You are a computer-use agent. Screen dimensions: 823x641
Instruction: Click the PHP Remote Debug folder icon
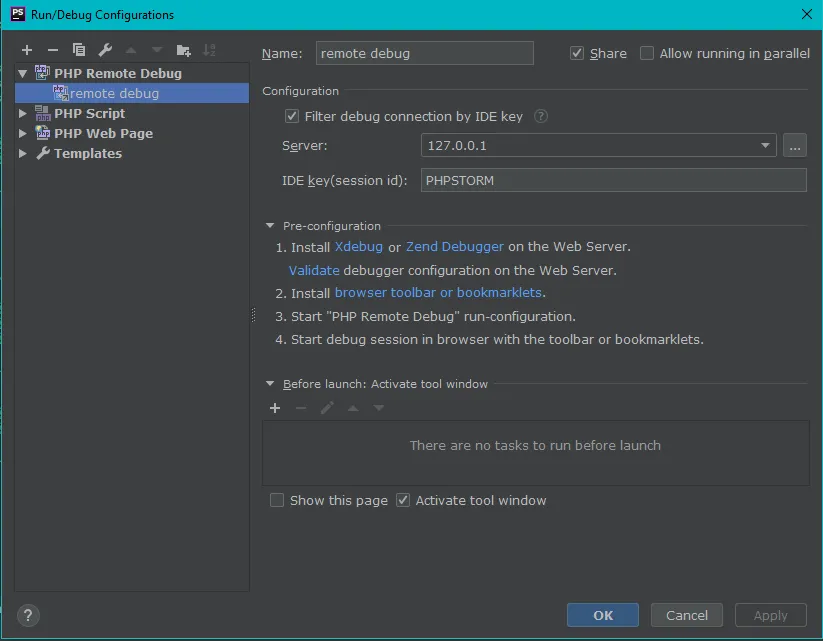(42, 73)
